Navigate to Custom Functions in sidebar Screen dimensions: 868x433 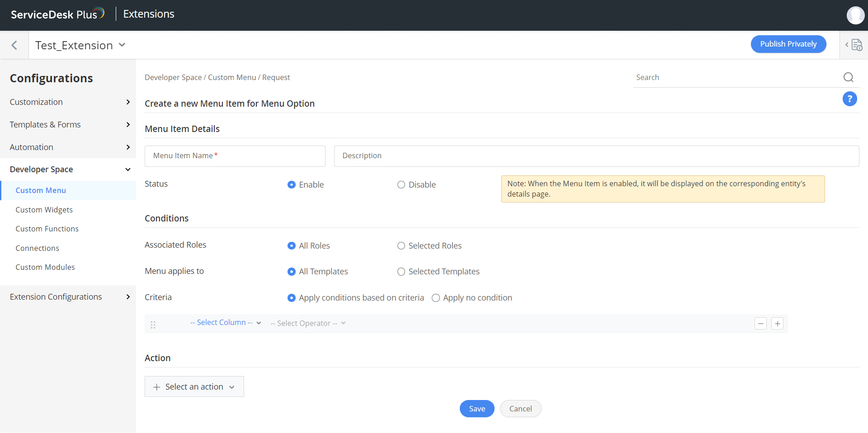(47, 228)
